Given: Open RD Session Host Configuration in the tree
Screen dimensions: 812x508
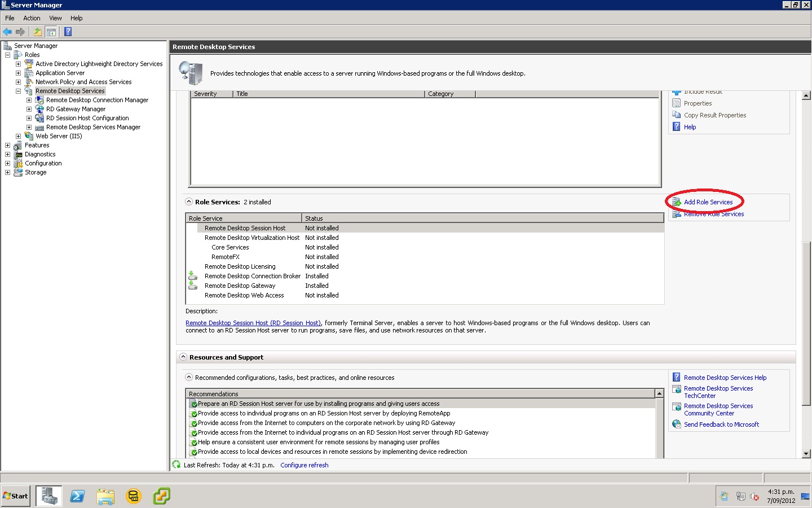Looking at the screenshot, I should [86, 118].
